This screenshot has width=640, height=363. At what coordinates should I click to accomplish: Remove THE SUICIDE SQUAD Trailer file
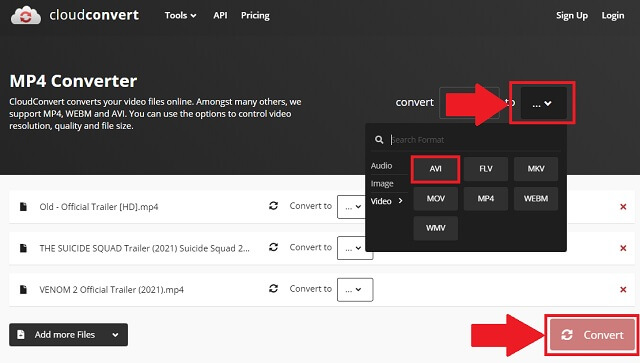pos(623,248)
